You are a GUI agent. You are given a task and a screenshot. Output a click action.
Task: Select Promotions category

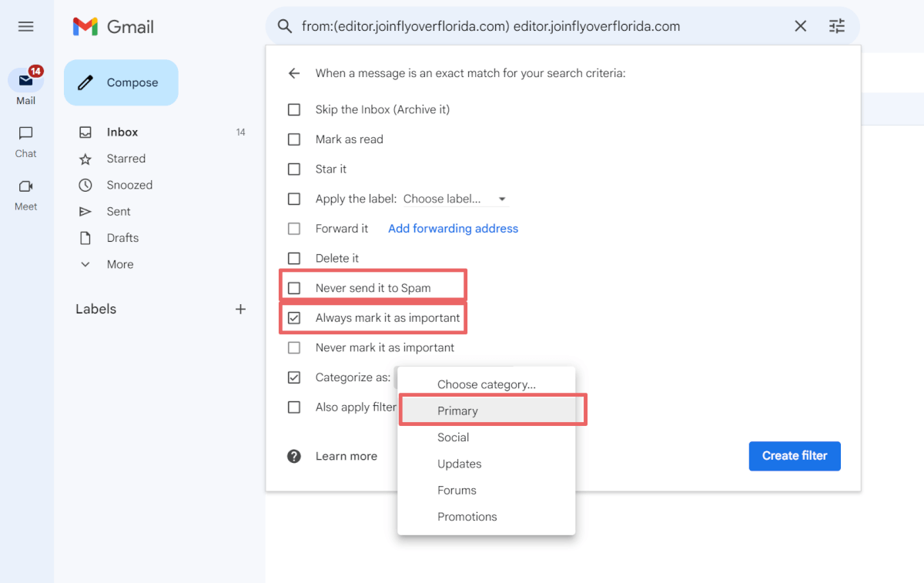point(487,517)
